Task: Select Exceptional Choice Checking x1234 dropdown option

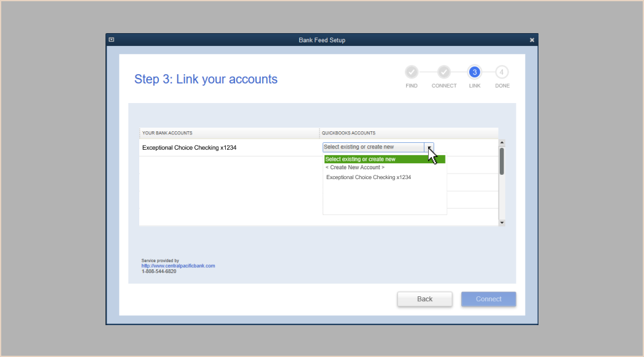Action: (x=369, y=177)
